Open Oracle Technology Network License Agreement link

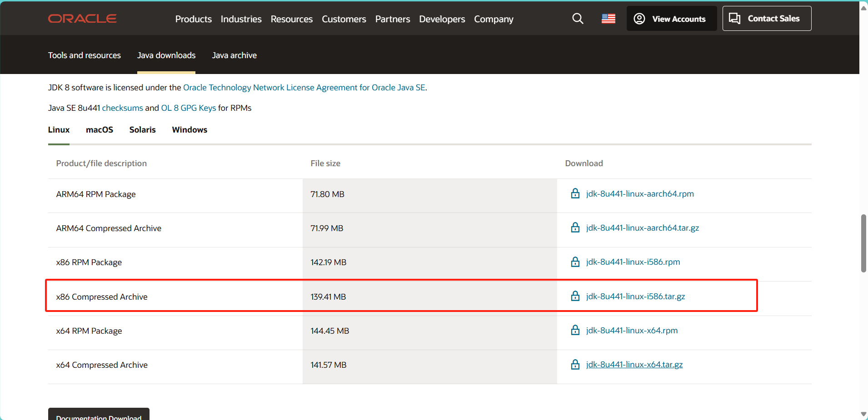[x=304, y=88]
